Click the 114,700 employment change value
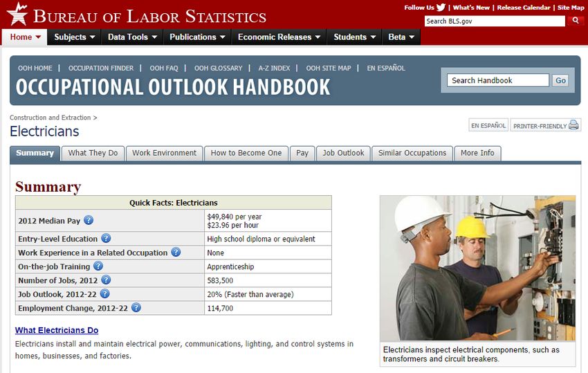This screenshot has width=588, height=373. pyautogui.click(x=220, y=308)
